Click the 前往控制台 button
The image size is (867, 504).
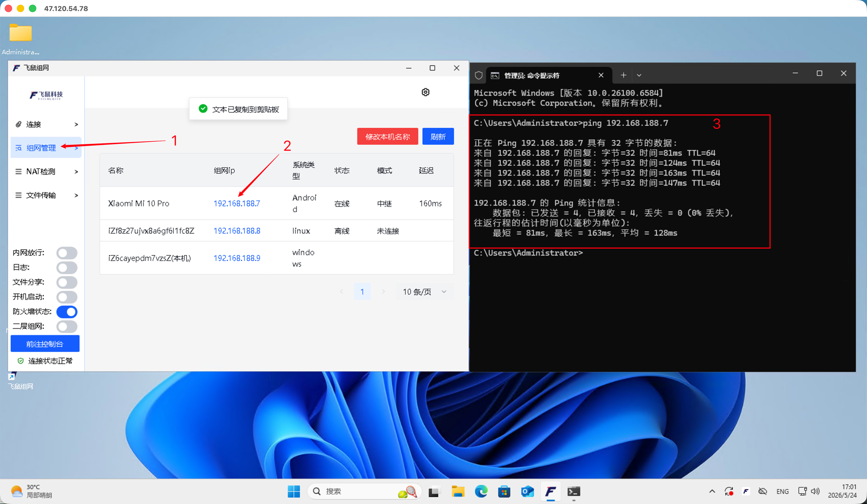[45, 344]
